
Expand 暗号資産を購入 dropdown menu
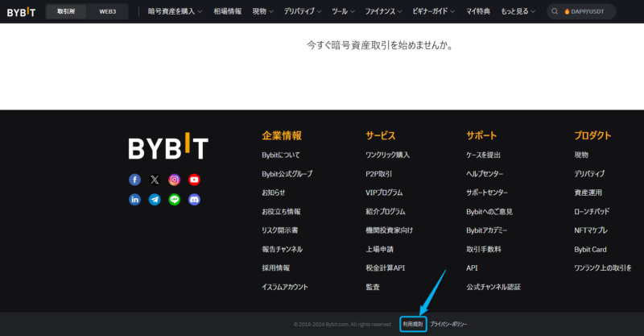coord(175,11)
